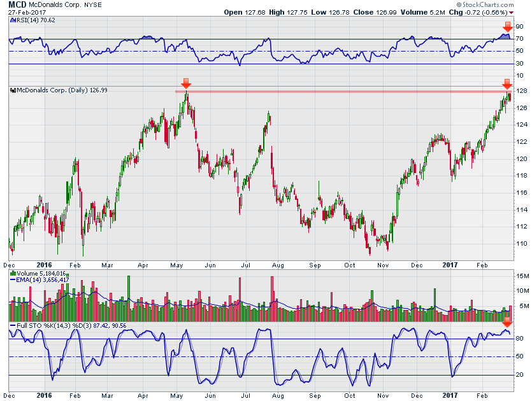Viewport: 532px width, 401px height.
Task: Click the 126 price axis label
Action: (x=522, y=108)
